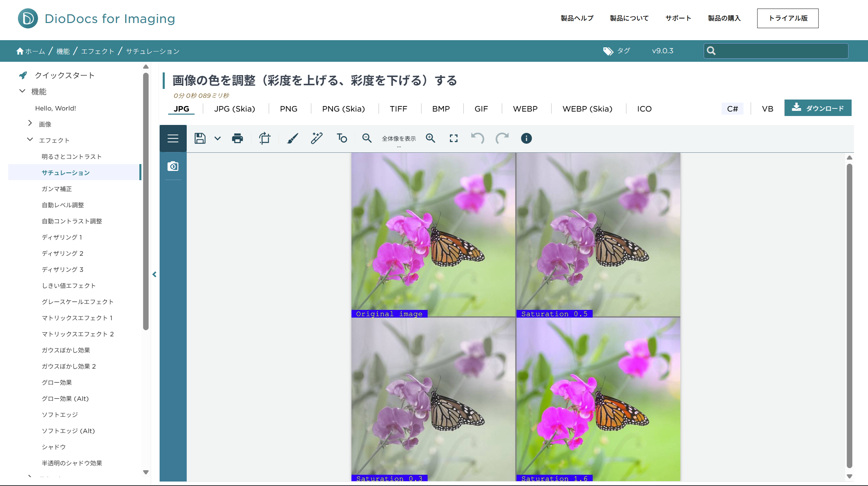Click the sidebar scroll down arrow
This screenshot has height=486, width=868.
pos(146,472)
